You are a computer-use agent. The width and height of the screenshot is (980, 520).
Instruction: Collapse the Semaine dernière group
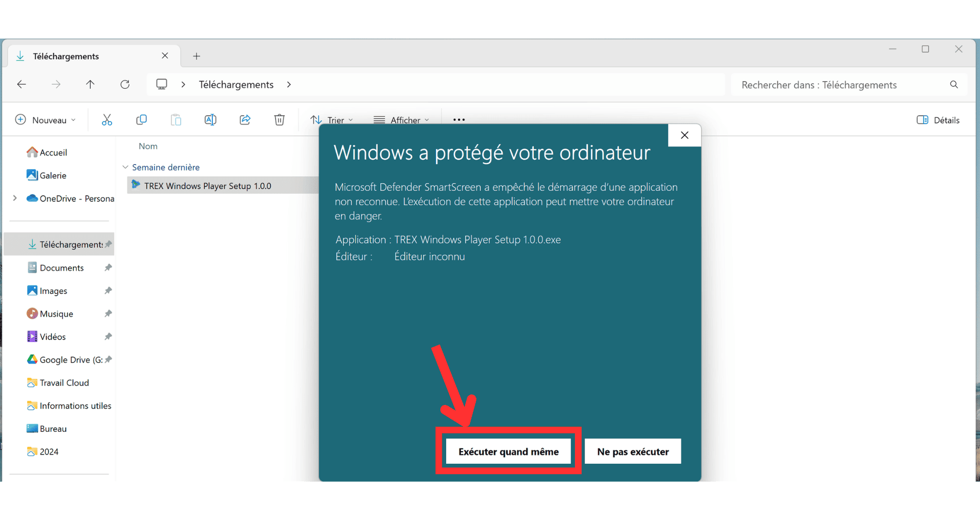pos(125,167)
